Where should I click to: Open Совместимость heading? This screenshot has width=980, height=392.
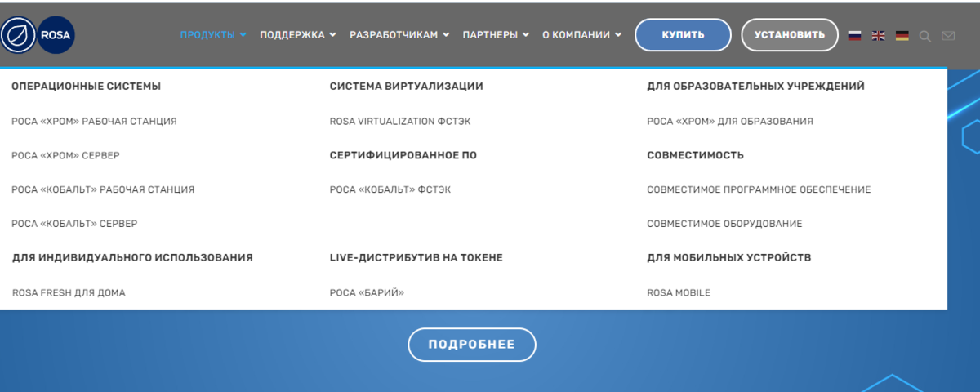coord(696,155)
